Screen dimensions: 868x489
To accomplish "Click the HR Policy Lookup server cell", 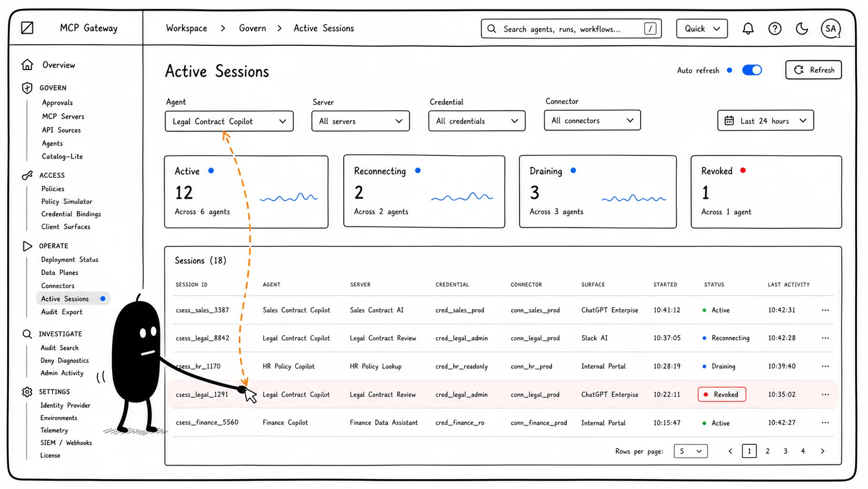I will 375,366.
